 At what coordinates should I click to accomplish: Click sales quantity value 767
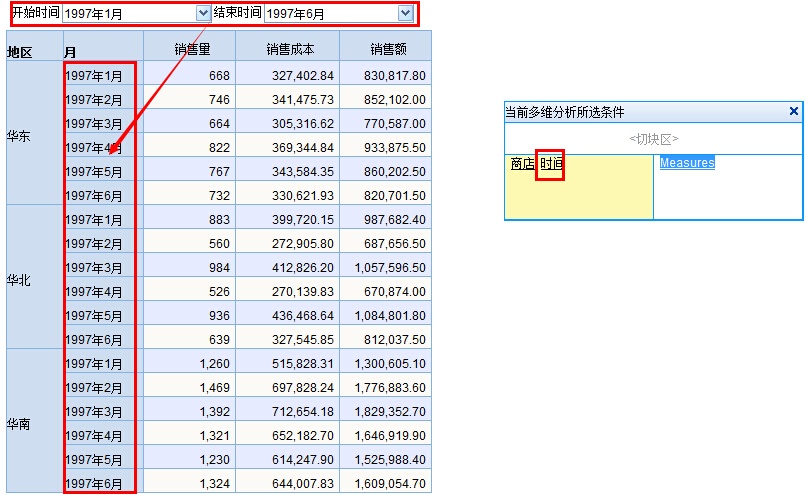pos(219,172)
